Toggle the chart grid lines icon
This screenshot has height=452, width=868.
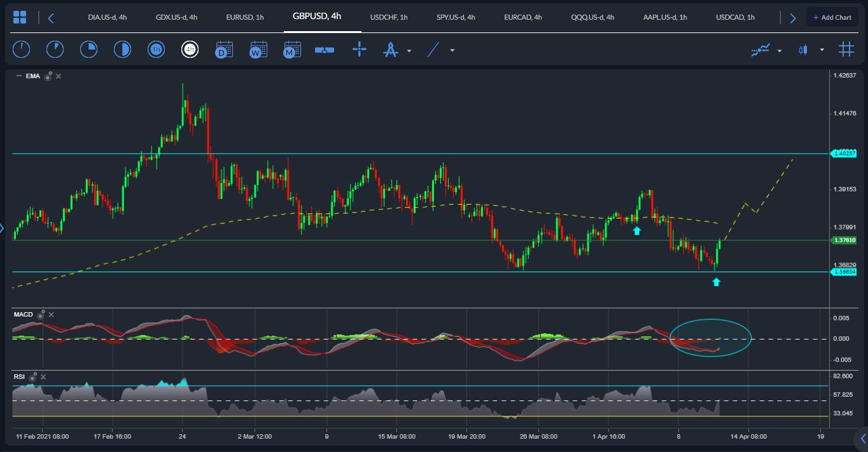(846, 49)
